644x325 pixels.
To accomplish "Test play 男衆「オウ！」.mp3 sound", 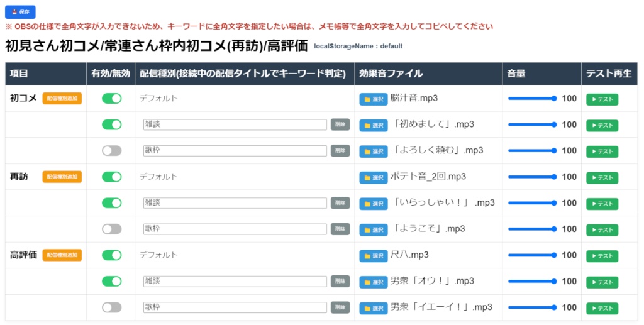I will point(602,282).
